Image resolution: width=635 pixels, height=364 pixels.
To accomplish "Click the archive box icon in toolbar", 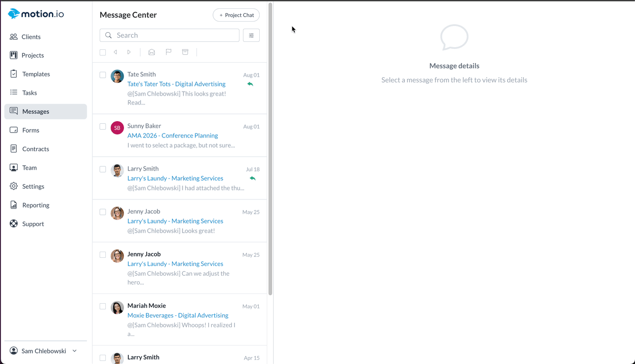I will pyautogui.click(x=185, y=52).
